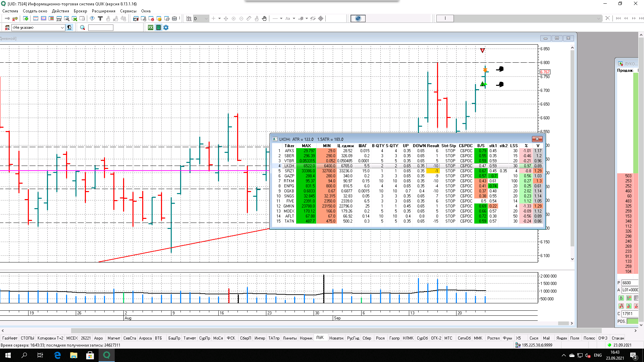Switch to the Новатэк tab

(336, 338)
